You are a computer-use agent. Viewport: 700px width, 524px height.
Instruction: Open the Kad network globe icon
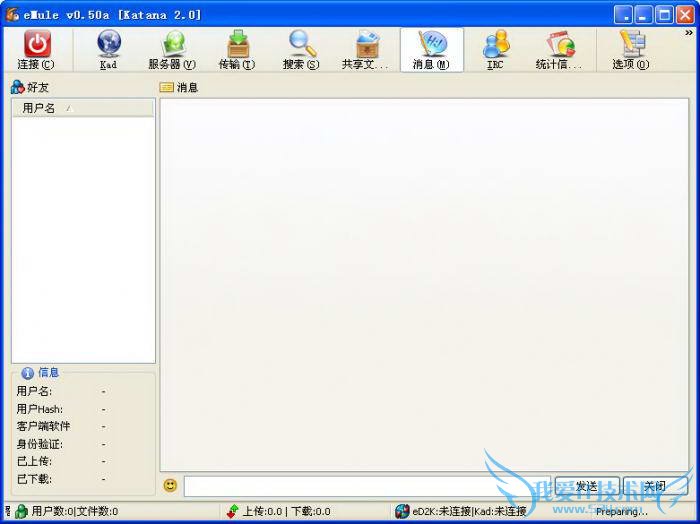108,43
